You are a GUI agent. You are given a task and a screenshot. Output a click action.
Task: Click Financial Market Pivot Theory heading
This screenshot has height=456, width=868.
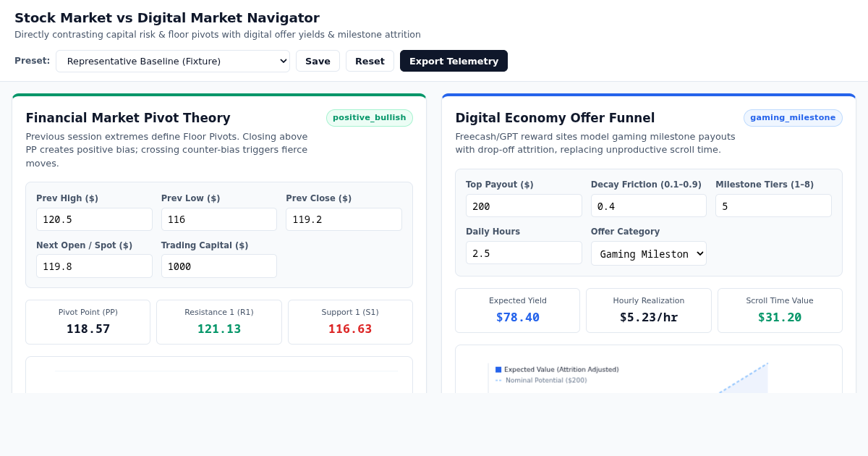pyautogui.click(x=128, y=118)
